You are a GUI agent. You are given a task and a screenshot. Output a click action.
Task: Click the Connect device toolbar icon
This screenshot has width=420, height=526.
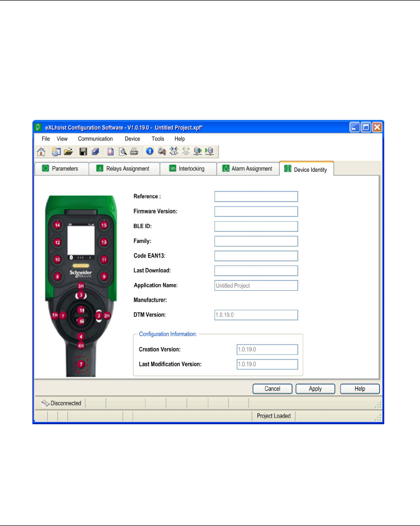click(x=174, y=151)
